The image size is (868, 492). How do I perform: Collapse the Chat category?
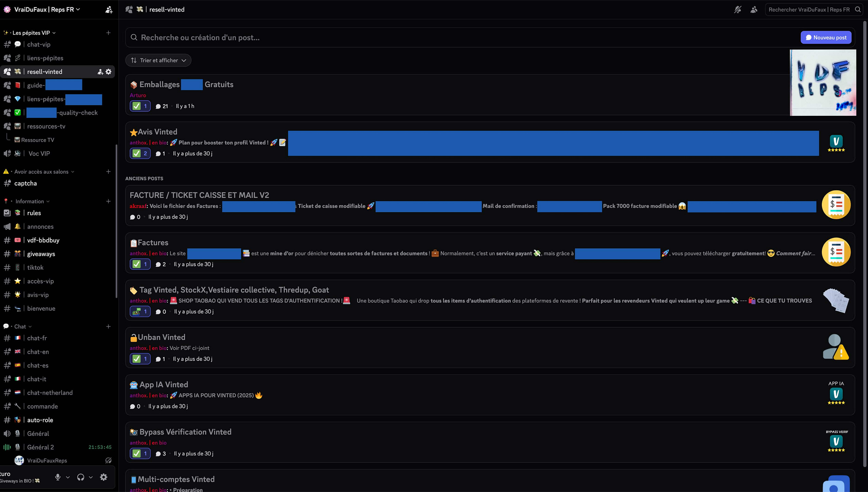coord(18,327)
